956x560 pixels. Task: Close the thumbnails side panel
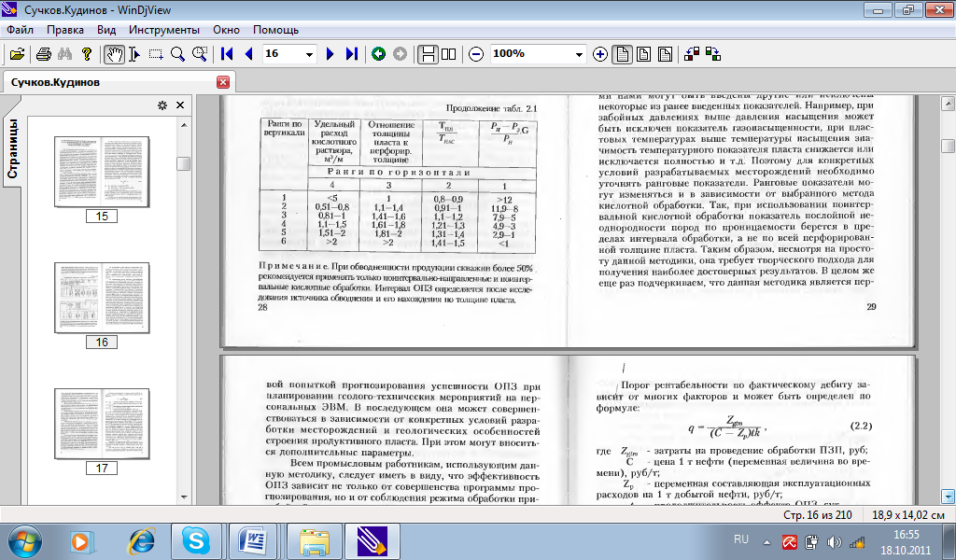coord(180,105)
